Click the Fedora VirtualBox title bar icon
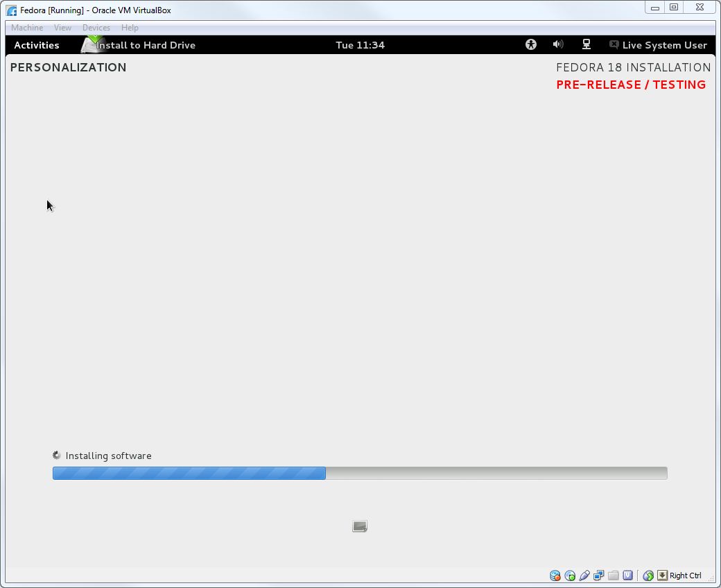This screenshot has height=588, width=721. coord(12,10)
